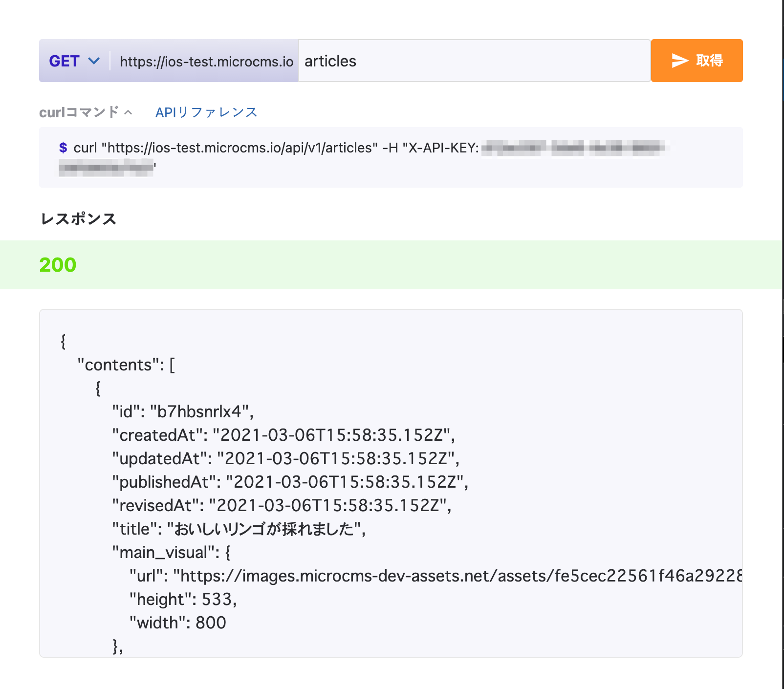The height and width of the screenshot is (689, 784).
Task: Click the 200 status code
Action: coord(58,265)
